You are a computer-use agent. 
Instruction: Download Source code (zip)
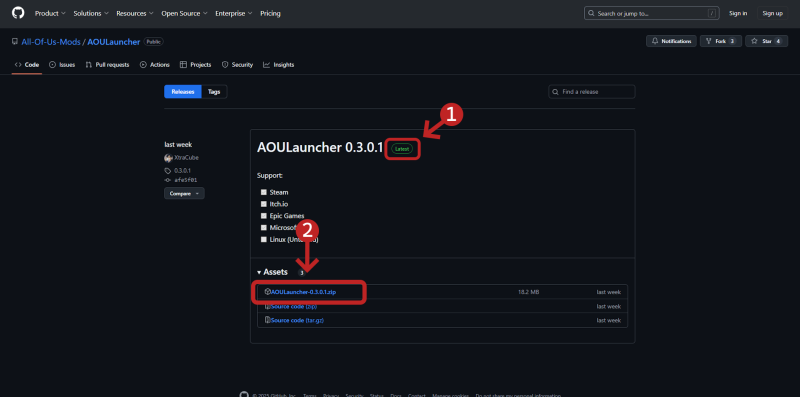294,306
